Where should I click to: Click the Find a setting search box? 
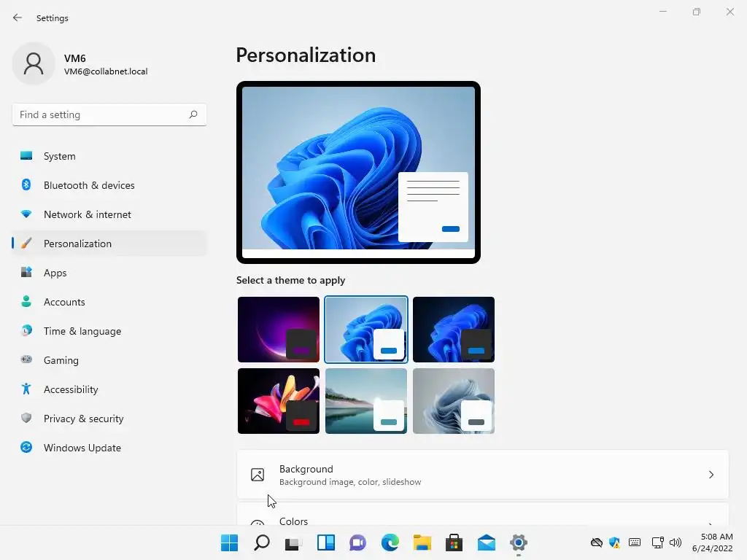[x=109, y=114]
